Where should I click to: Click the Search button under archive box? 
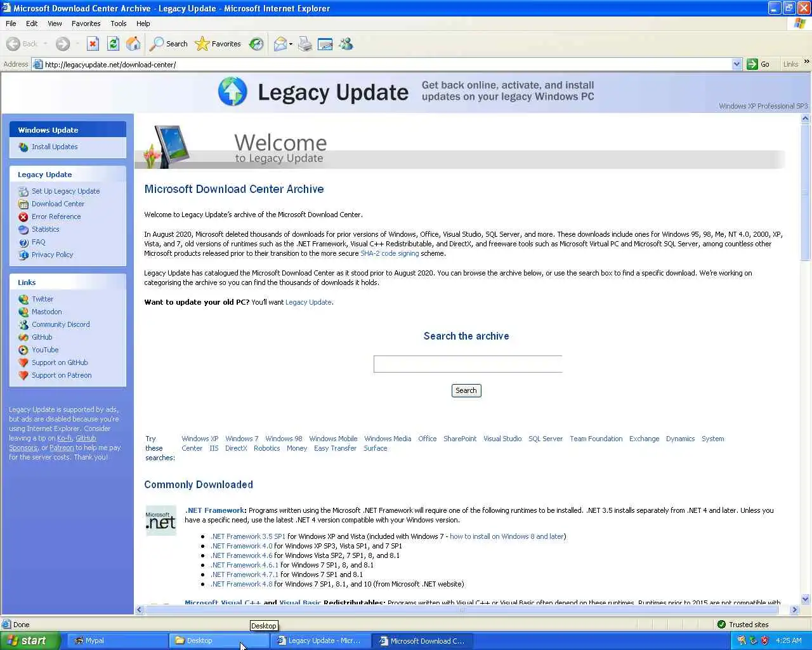[x=466, y=390]
